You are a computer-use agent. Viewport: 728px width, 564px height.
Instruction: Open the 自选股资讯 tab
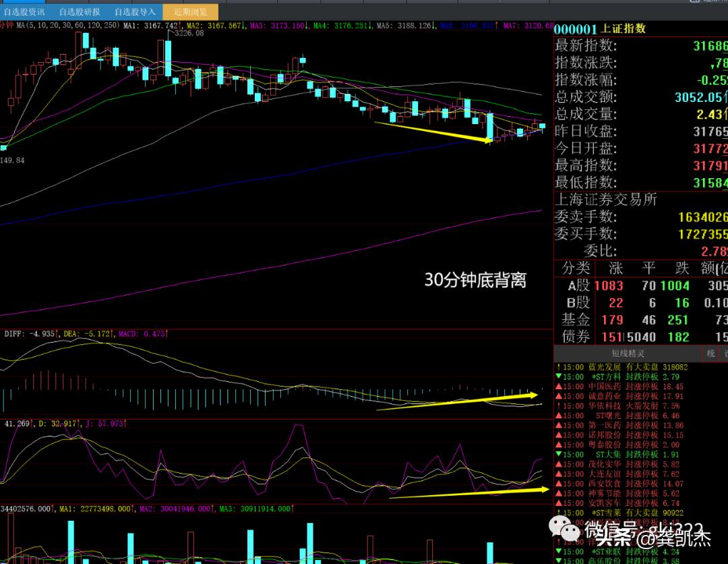tap(24, 11)
